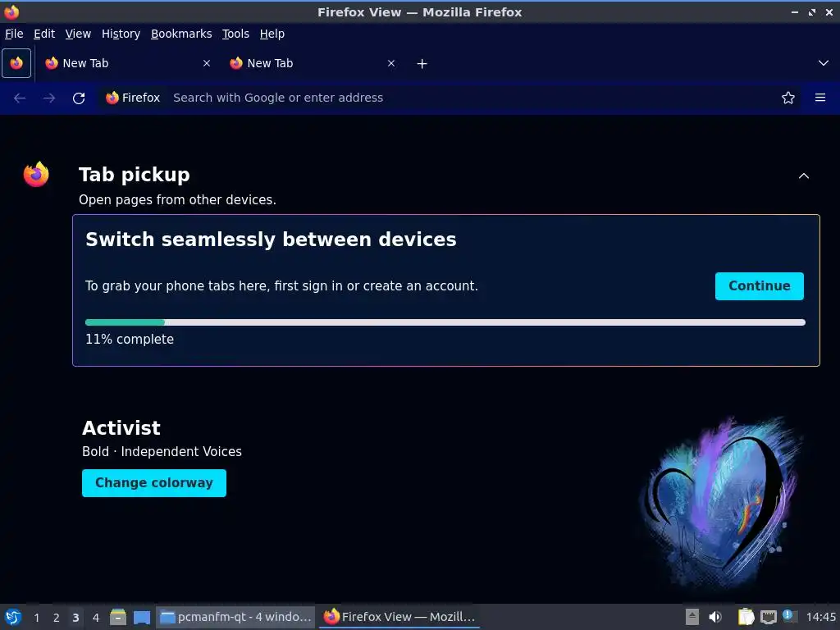Click the 14:45 clock

(x=820, y=617)
